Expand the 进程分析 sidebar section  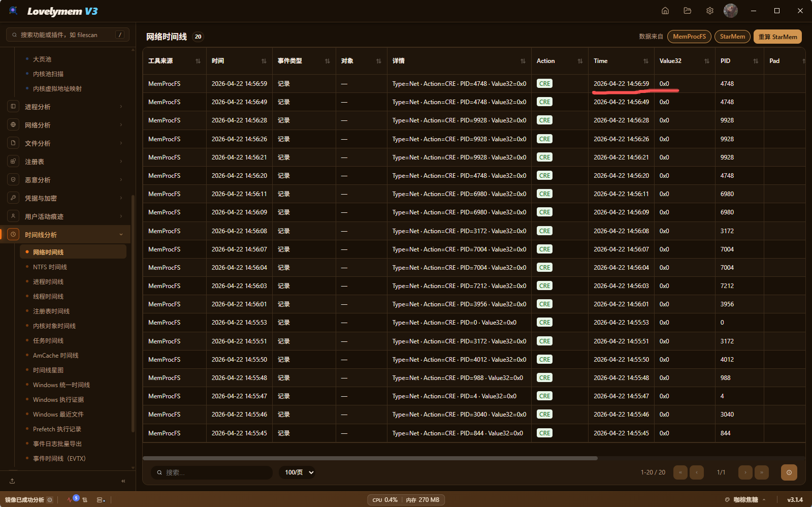pos(66,107)
